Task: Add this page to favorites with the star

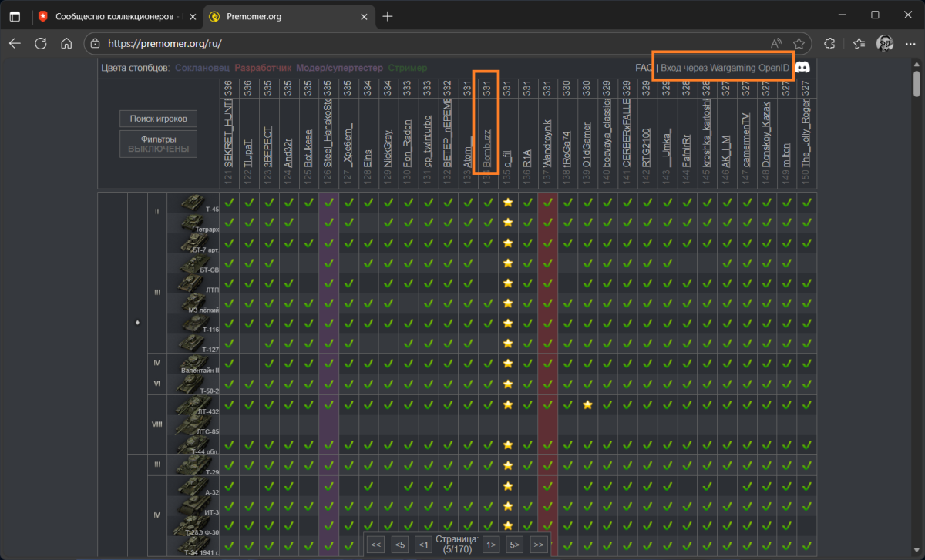Action: (799, 43)
